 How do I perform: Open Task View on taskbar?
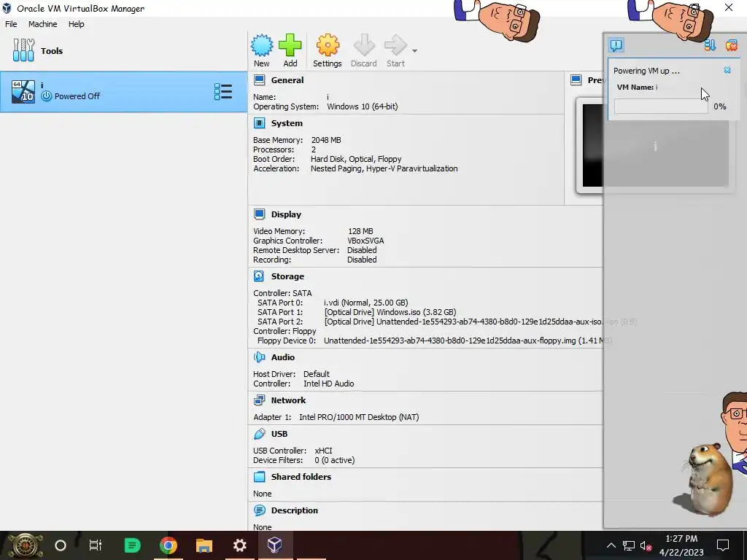(96, 545)
